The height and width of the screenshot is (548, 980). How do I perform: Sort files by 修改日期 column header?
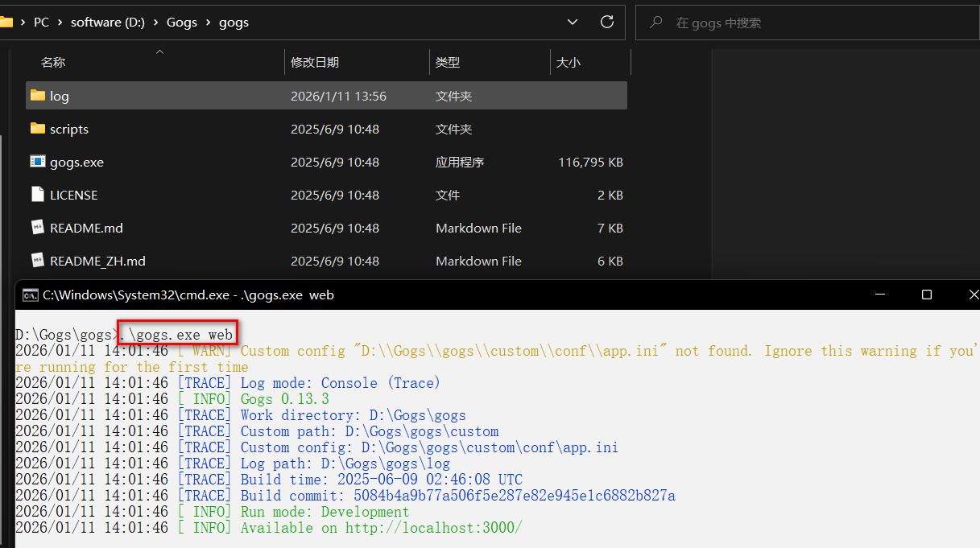pyautogui.click(x=315, y=62)
